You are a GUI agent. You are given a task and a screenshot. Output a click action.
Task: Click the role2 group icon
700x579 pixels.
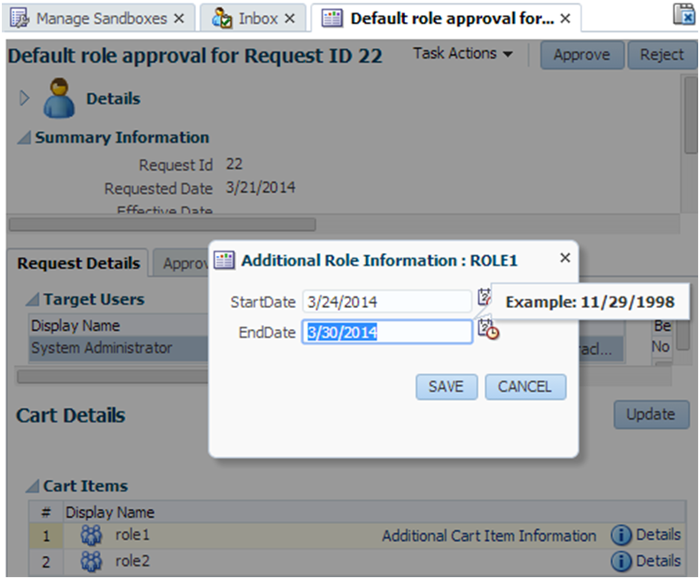click(x=91, y=561)
